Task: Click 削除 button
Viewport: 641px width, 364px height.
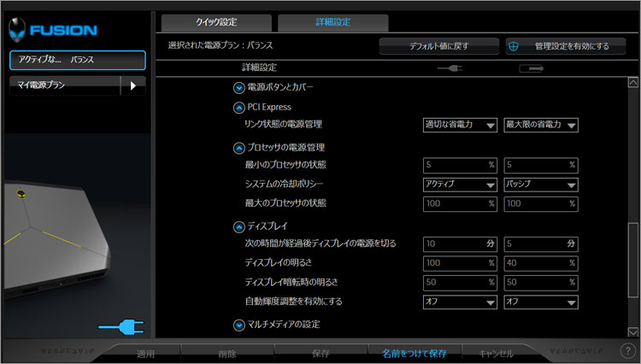Action: 227,354
